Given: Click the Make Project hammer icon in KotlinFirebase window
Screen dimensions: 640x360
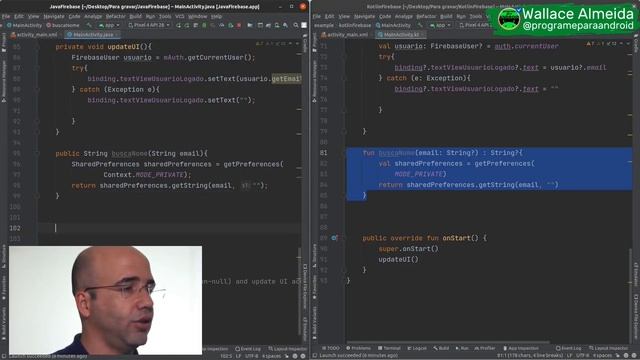Looking at the screenshot, I should (x=420, y=25).
